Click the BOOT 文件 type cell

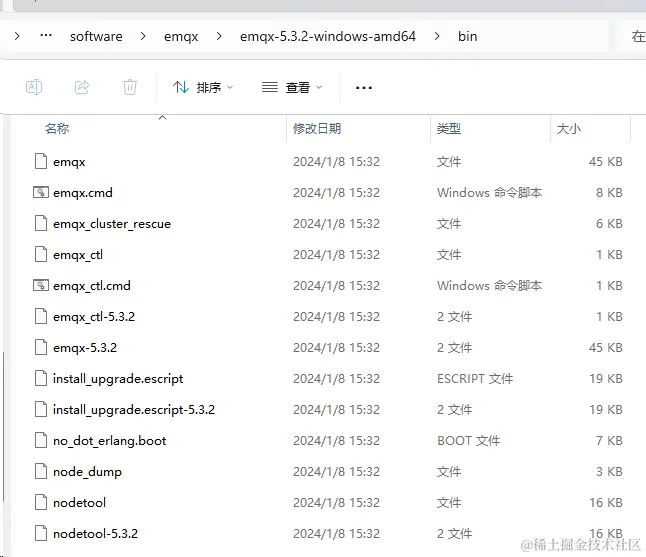[x=468, y=440]
